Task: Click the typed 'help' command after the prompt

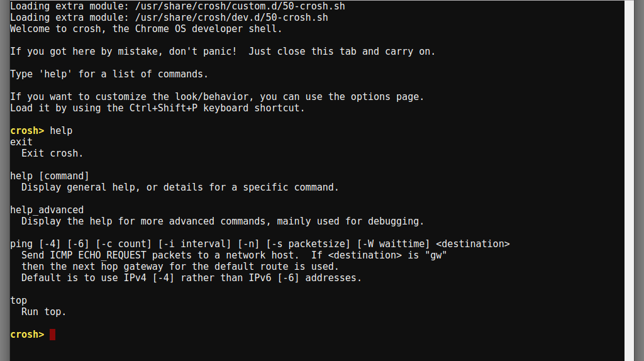Action: point(61,131)
